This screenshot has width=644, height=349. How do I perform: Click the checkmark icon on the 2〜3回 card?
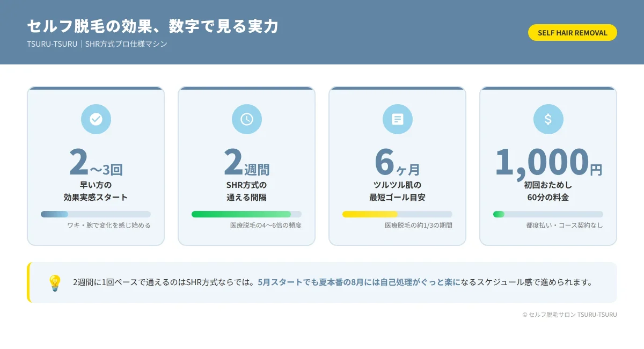[96, 119]
